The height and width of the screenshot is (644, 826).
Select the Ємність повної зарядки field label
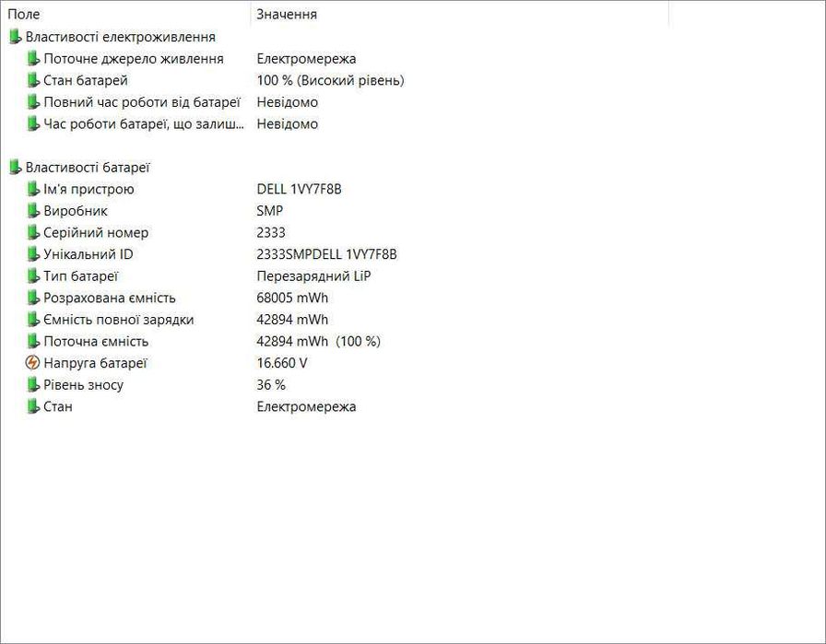119,320
